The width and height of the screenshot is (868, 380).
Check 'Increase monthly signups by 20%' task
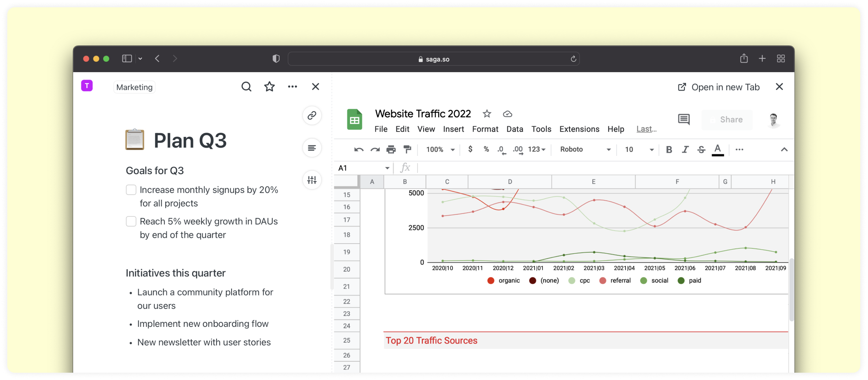pos(131,190)
